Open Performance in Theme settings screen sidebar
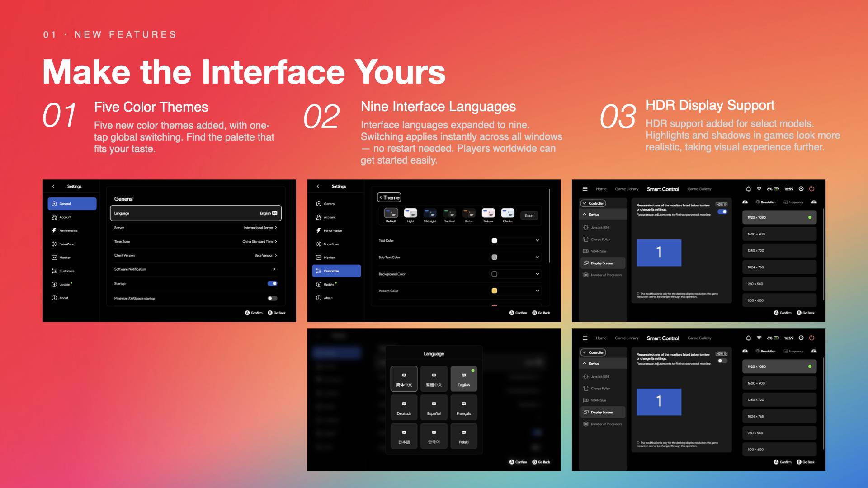Screen dimensions: 868x488 [329, 231]
